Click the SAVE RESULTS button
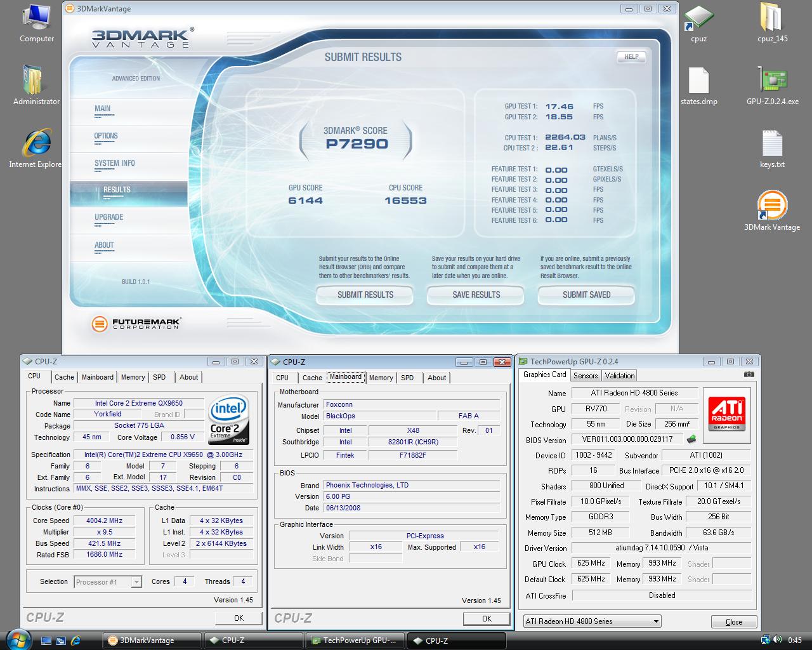Viewport: 812px width, 650px height. [x=476, y=295]
